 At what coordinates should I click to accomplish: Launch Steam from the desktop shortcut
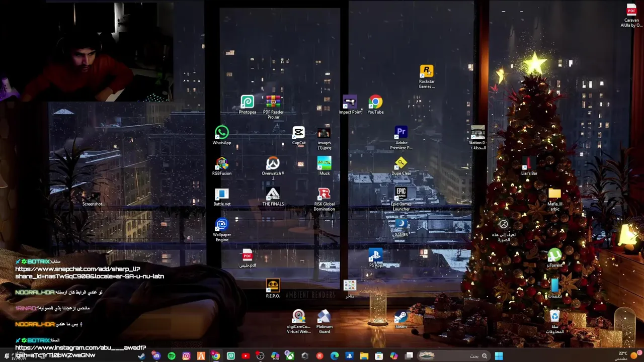click(x=401, y=320)
